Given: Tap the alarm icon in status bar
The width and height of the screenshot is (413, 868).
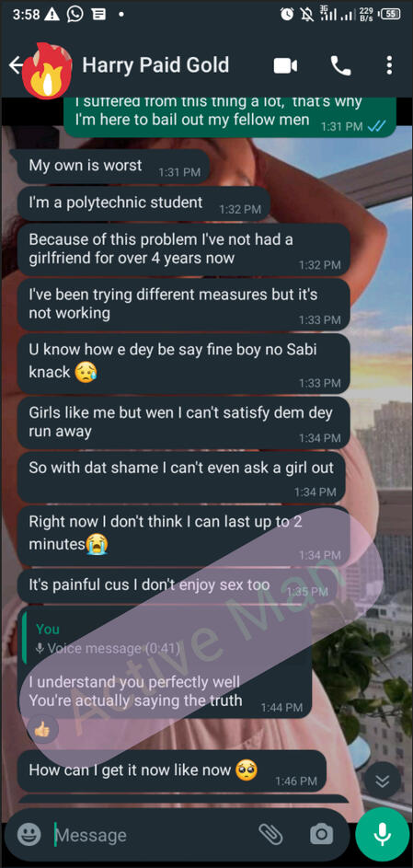Looking at the screenshot, I should pyautogui.click(x=286, y=15).
